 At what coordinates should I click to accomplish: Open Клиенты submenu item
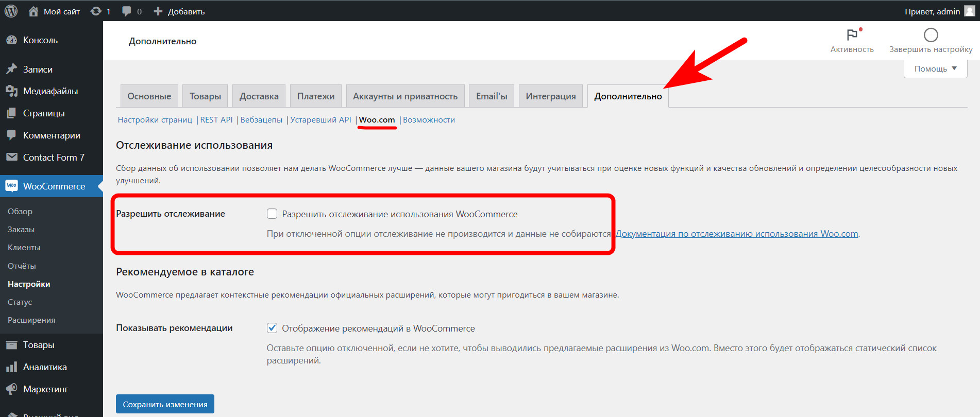click(24, 248)
